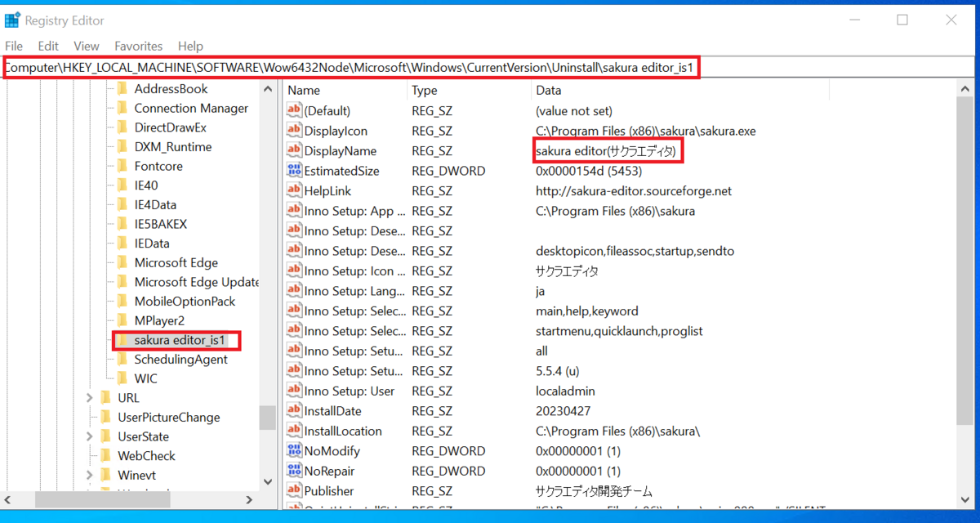Select the EstimatedSize DWORD value icon
The height and width of the screenshot is (523, 980).
point(295,171)
